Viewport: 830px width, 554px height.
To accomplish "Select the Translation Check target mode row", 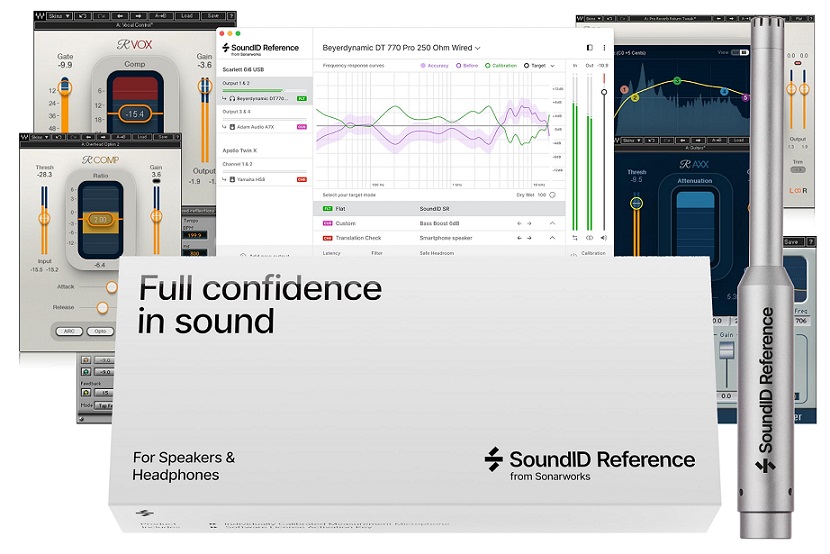I will coord(439,238).
